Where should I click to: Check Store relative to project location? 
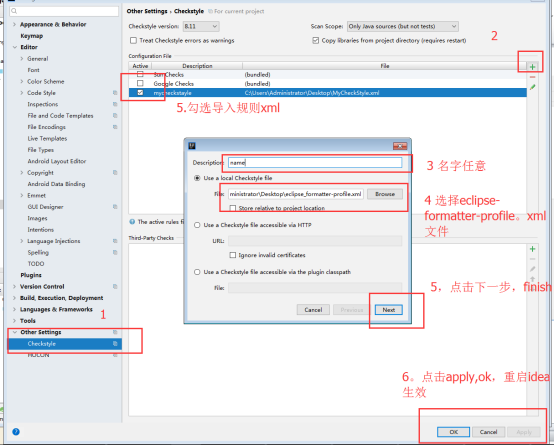[x=232, y=208]
